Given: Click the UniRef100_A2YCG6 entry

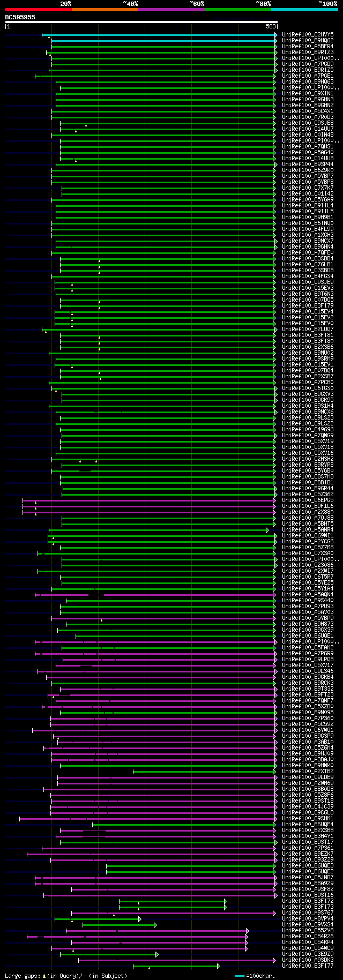Looking at the screenshot, I should [308, 542].
